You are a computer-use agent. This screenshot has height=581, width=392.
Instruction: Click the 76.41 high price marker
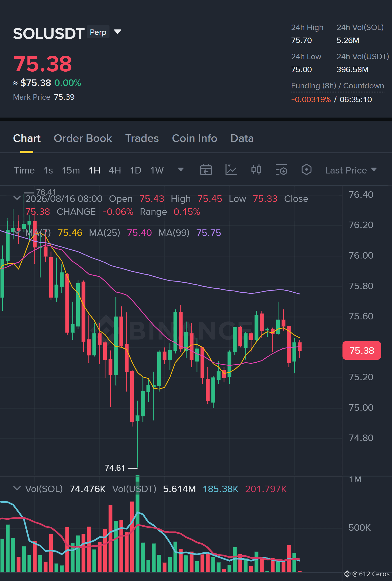click(x=46, y=192)
